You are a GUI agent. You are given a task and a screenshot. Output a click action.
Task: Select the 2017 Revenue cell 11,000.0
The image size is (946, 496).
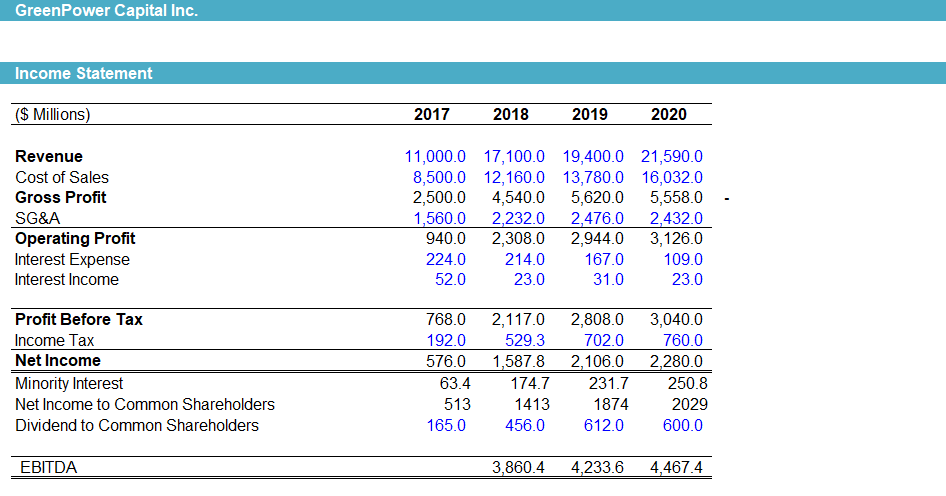click(x=435, y=156)
